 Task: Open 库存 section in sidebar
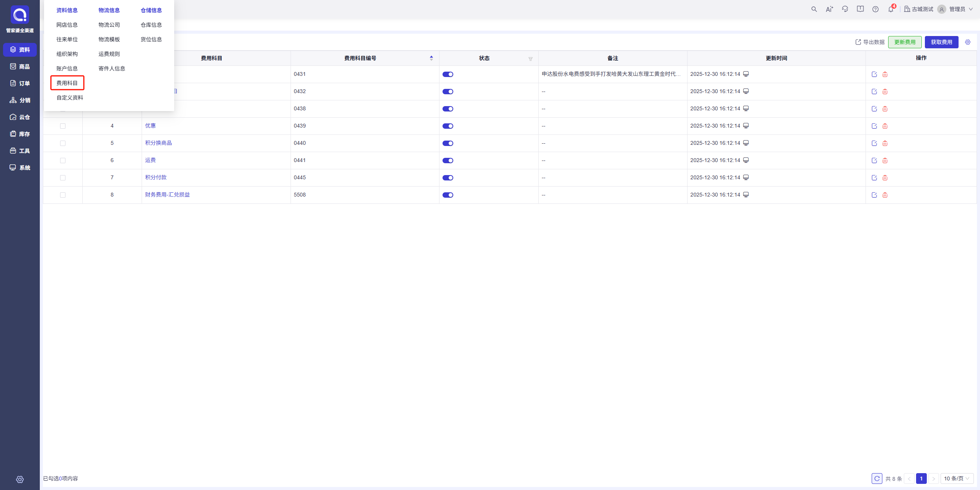(x=20, y=134)
